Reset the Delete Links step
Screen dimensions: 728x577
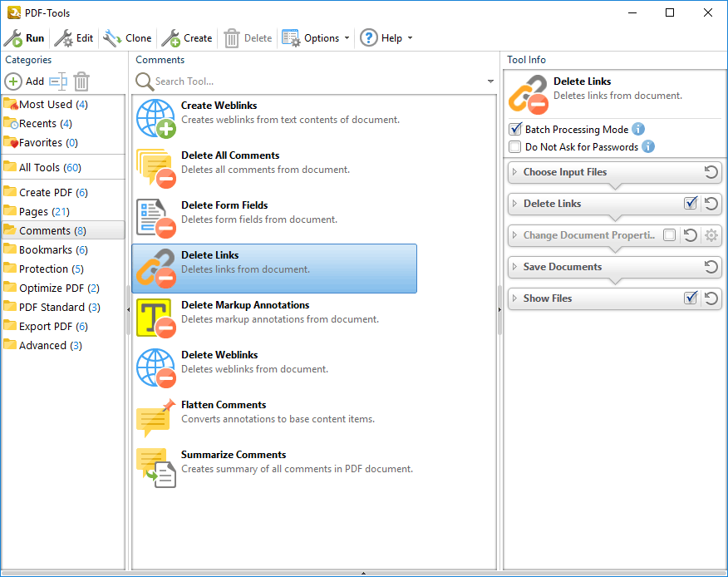711,204
